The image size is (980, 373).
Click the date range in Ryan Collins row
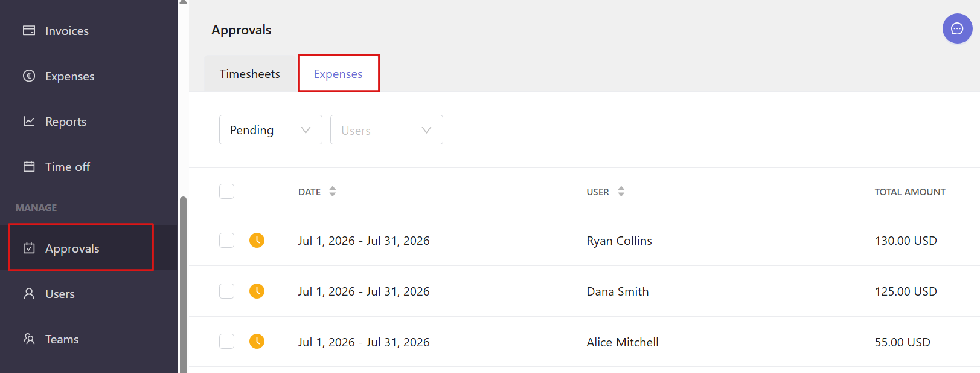click(x=363, y=241)
